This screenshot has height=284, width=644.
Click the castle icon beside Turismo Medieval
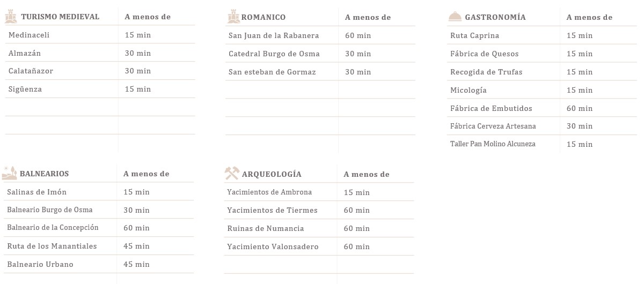click(11, 17)
